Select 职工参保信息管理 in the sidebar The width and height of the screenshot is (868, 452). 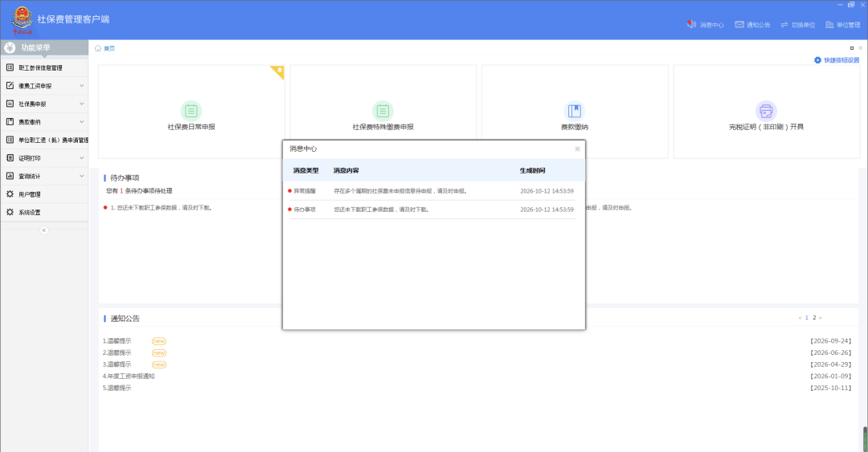44,68
